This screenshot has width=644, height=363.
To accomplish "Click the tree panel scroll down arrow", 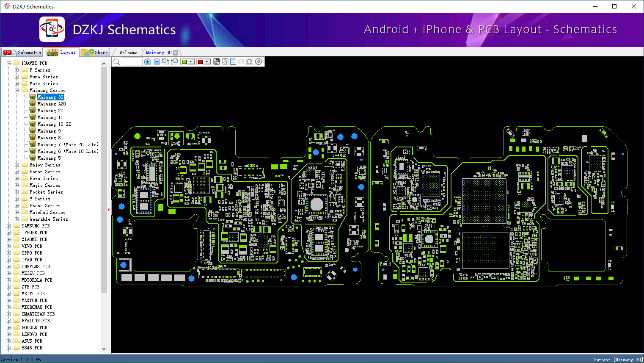I will pyautogui.click(x=104, y=349).
